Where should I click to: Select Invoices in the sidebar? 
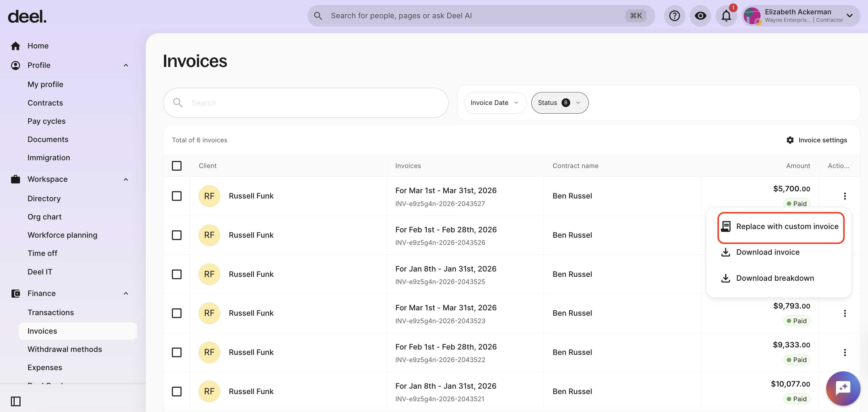(78, 331)
